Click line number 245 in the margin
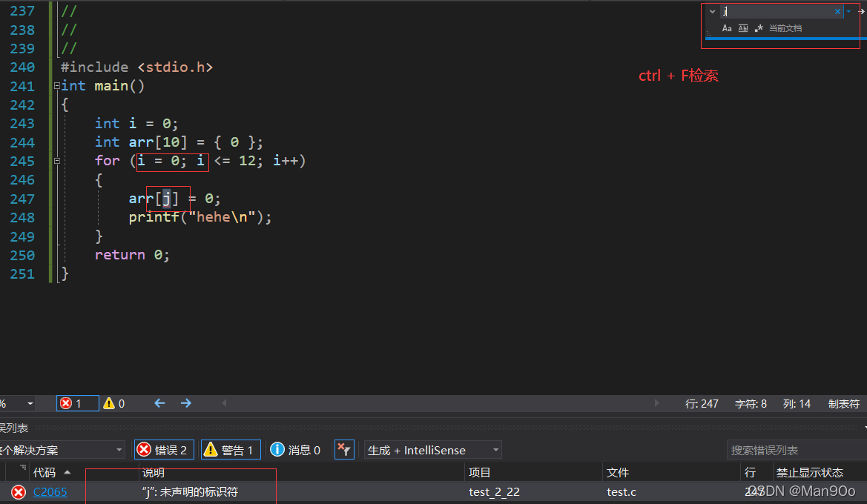The image size is (867, 504). click(22, 161)
